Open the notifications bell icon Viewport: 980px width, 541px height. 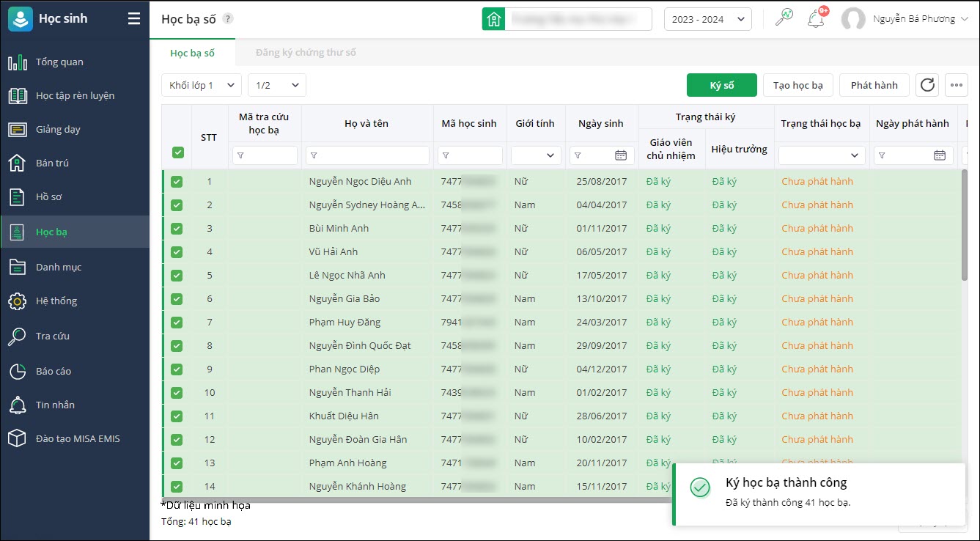click(815, 19)
